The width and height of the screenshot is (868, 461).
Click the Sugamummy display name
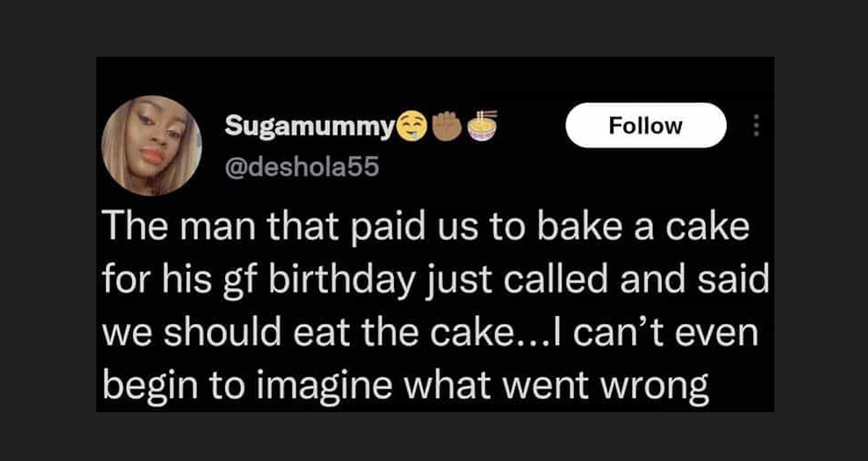click(309, 126)
